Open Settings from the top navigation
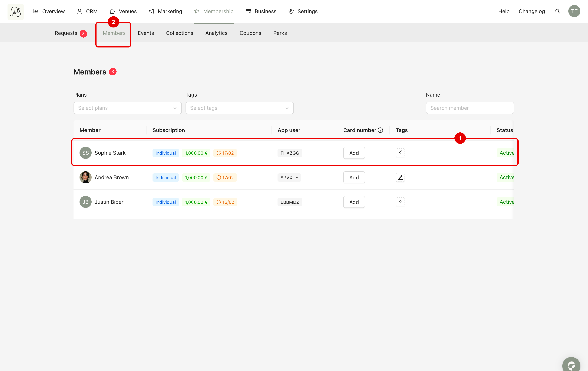Image resolution: width=588 pixels, height=371 pixels. coord(303,11)
